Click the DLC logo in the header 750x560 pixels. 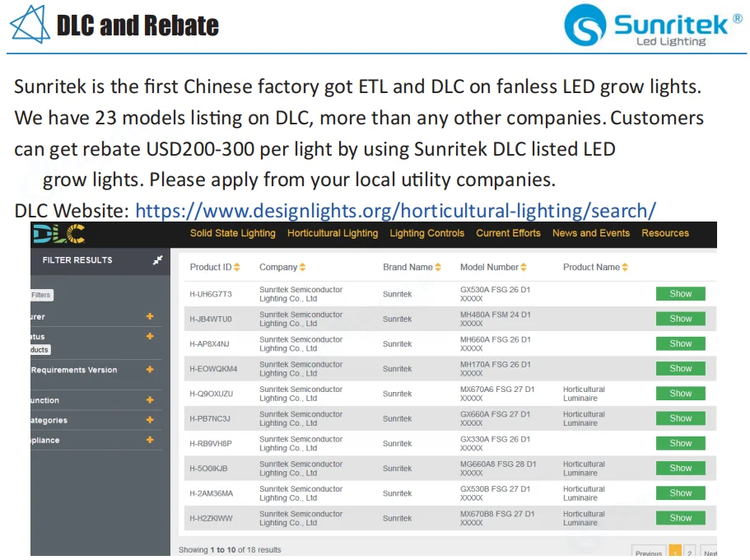pyautogui.click(x=59, y=234)
